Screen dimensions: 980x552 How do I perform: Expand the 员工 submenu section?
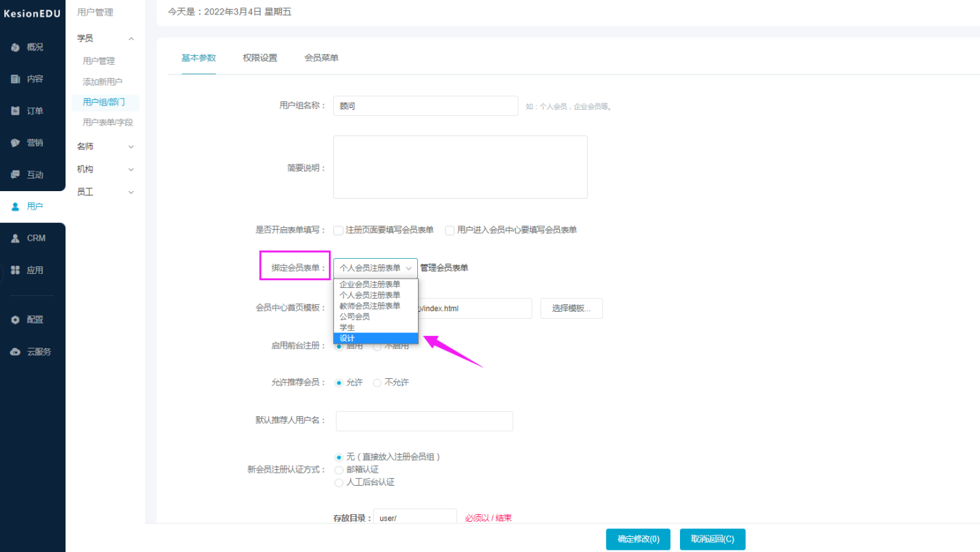click(x=131, y=192)
